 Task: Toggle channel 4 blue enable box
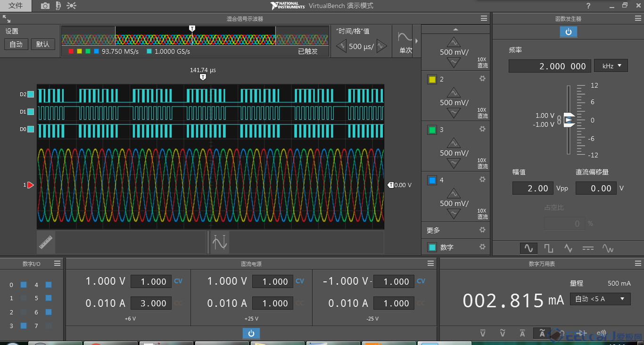(432, 180)
